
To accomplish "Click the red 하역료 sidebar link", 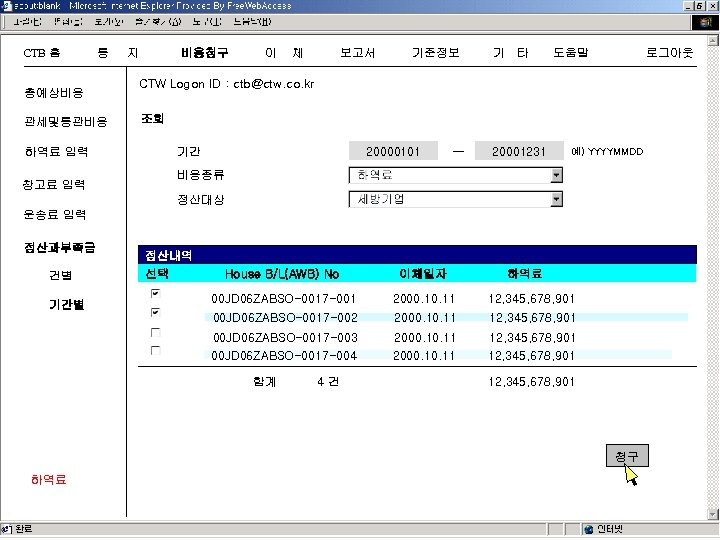I will point(49,480).
